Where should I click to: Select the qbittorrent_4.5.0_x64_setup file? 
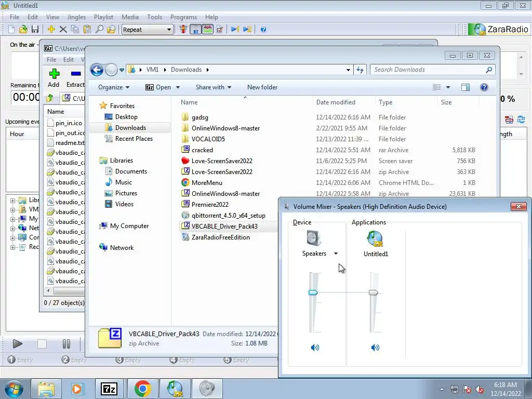coord(229,216)
